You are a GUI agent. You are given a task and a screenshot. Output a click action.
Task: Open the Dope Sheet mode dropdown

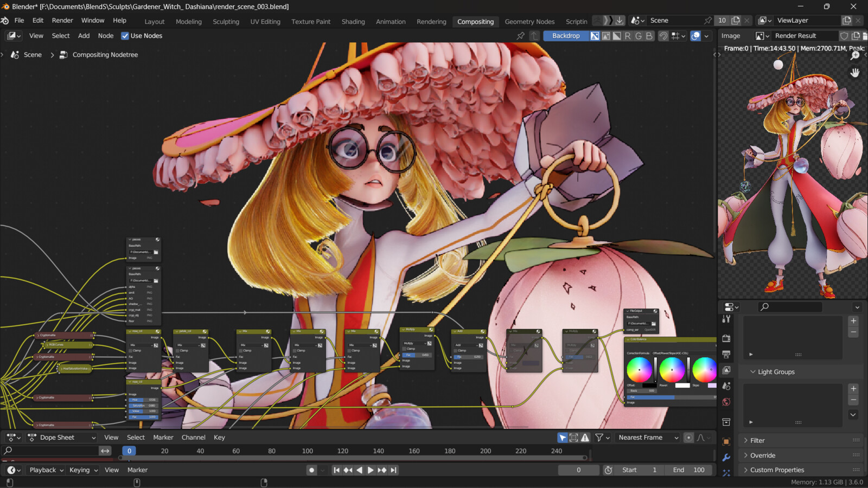pyautogui.click(x=63, y=438)
